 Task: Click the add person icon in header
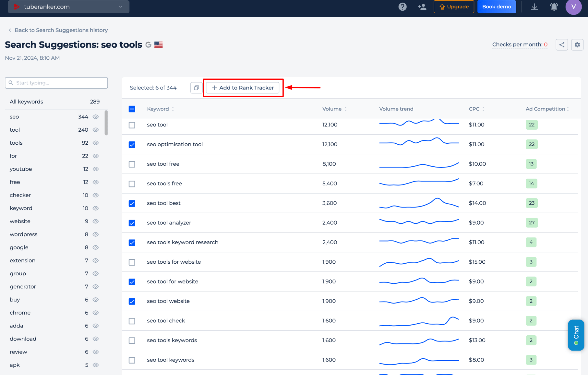click(x=421, y=7)
